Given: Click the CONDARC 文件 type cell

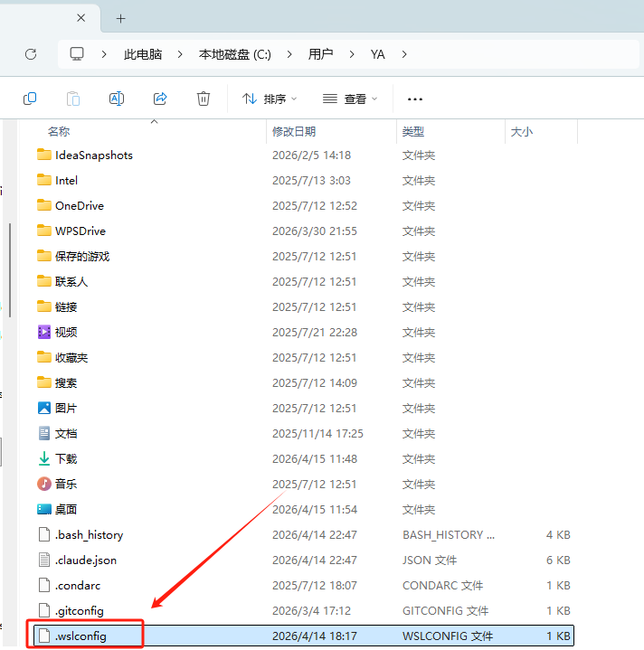Looking at the screenshot, I should pos(443,585).
